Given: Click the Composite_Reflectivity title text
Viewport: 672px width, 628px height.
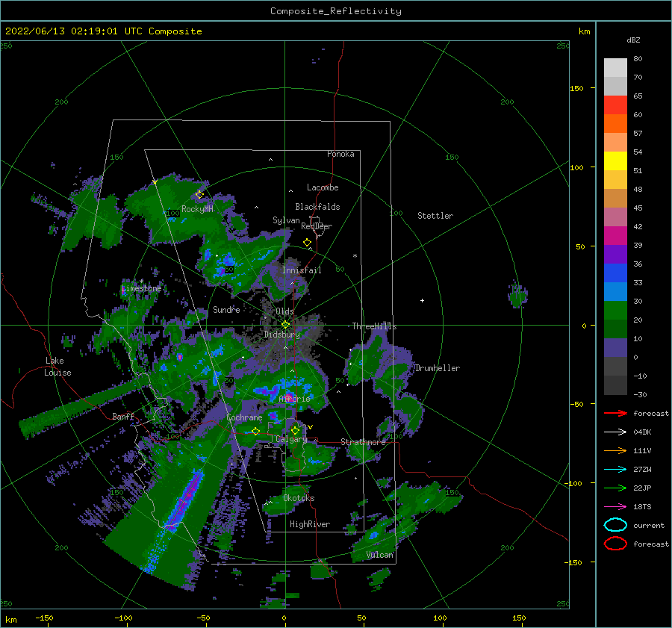Looking at the screenshot, I should [336, 11].
